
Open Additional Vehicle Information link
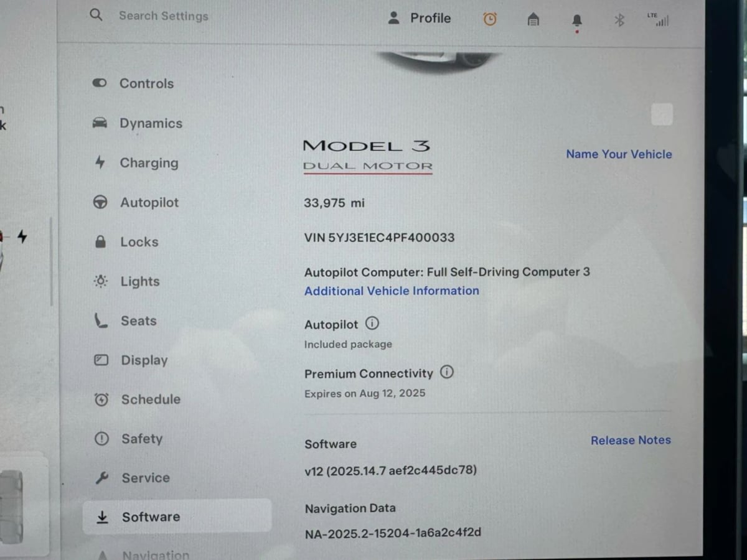(x=392, y=291)
